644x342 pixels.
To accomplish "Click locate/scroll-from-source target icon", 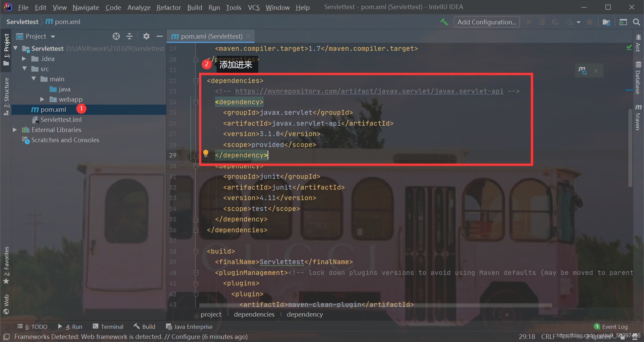I will [x=116, y=36].
